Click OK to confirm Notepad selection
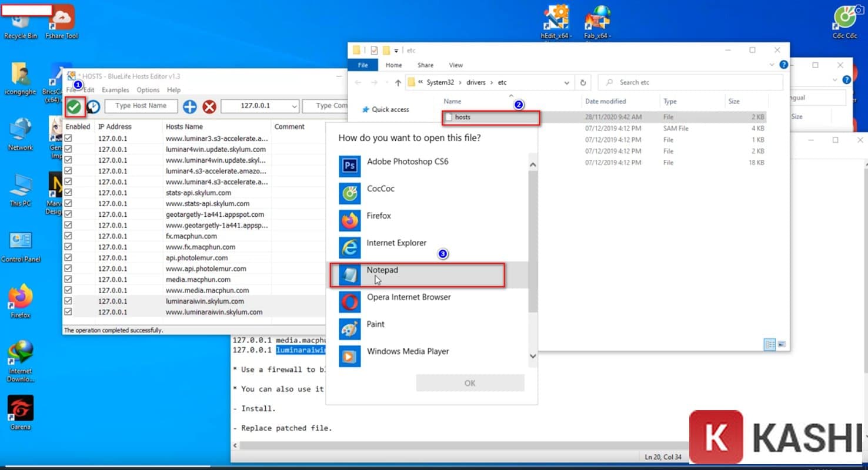The image size is (868, 470). tap(469, 382)
